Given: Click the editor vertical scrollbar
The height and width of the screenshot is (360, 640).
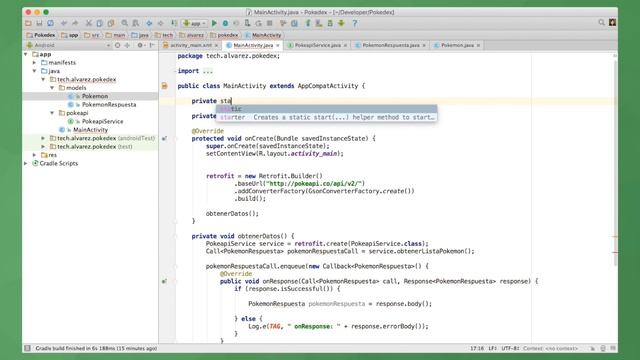Looking at the screenshot, I should click(x=615, y=163).
